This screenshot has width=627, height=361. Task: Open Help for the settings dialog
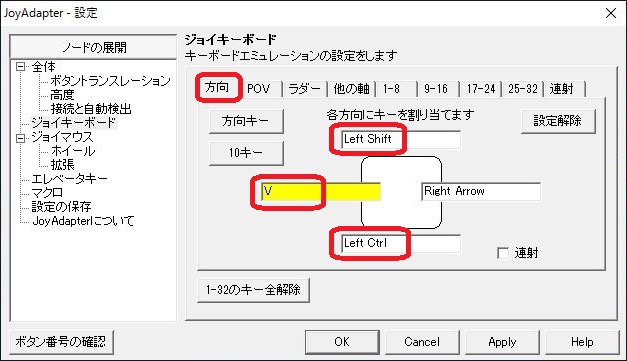582,342
